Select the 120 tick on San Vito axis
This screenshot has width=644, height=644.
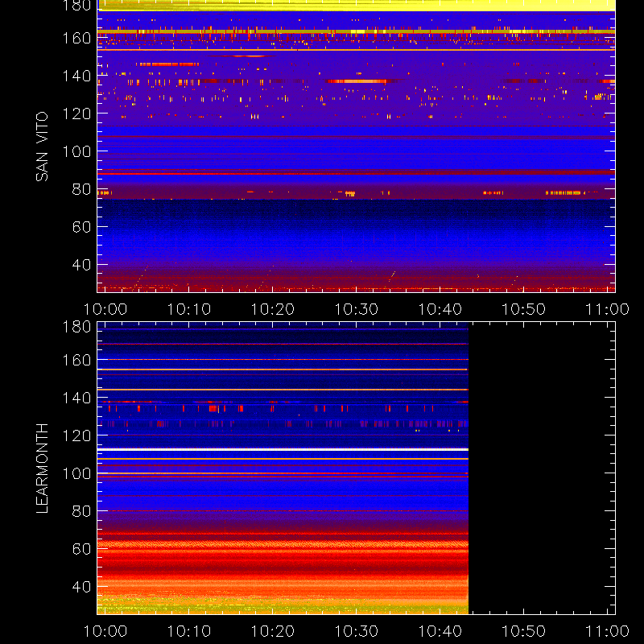[x=76, y=114]
